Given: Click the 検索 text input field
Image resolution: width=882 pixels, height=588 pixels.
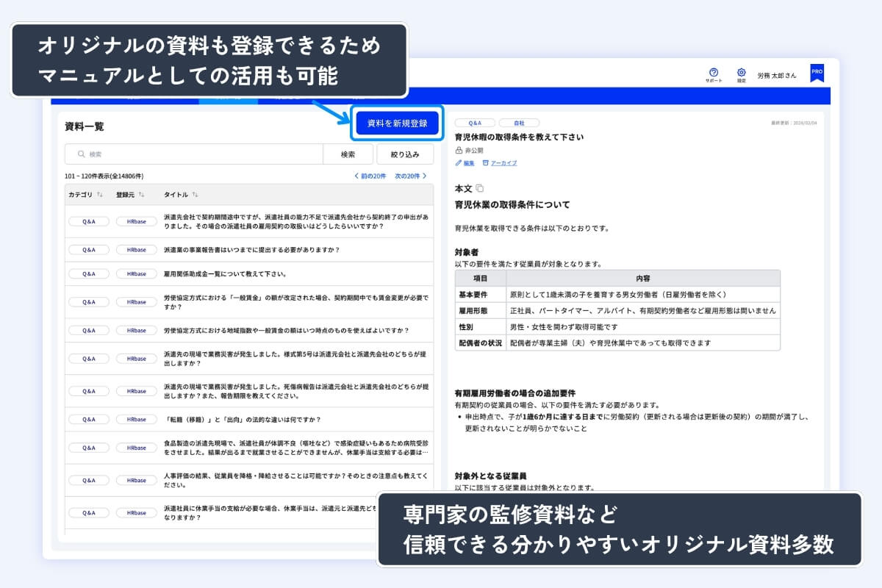Looking at the screenshot, I should point(194,154).
